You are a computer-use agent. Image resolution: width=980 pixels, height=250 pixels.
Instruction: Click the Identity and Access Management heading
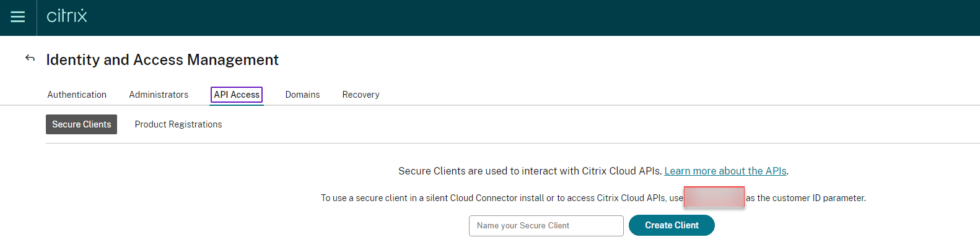click(x=162, y=60)
